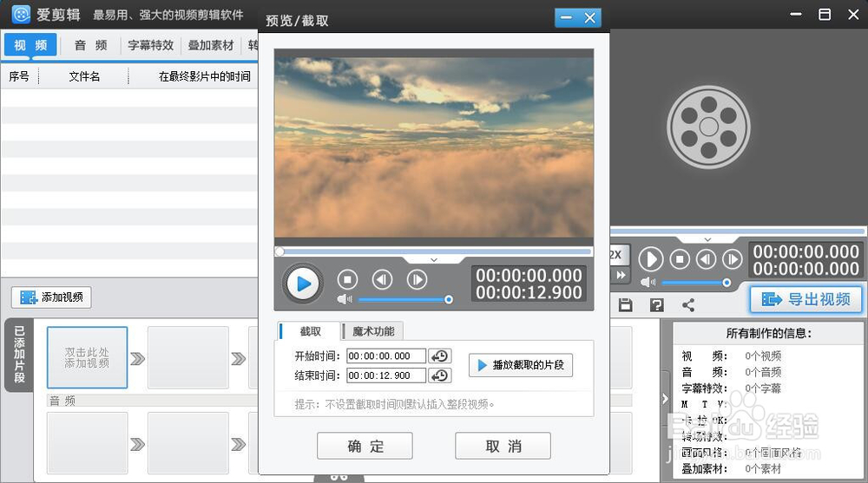Click the second empty video clip slot
This screenshot has width=868, height=483.
pyautogui.click(x=188, y=357)
